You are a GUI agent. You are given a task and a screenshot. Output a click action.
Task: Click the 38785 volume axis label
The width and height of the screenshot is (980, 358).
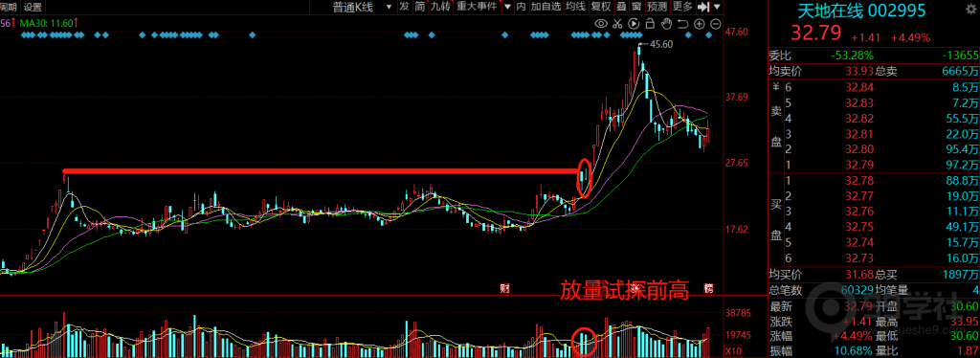(738, 312)
